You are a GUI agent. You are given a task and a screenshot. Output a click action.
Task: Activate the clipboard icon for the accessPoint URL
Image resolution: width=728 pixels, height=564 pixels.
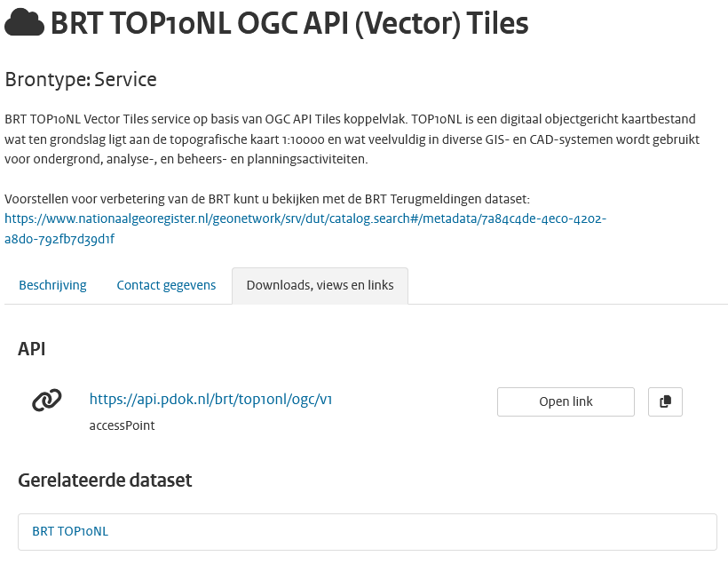(x=665, y=401)
